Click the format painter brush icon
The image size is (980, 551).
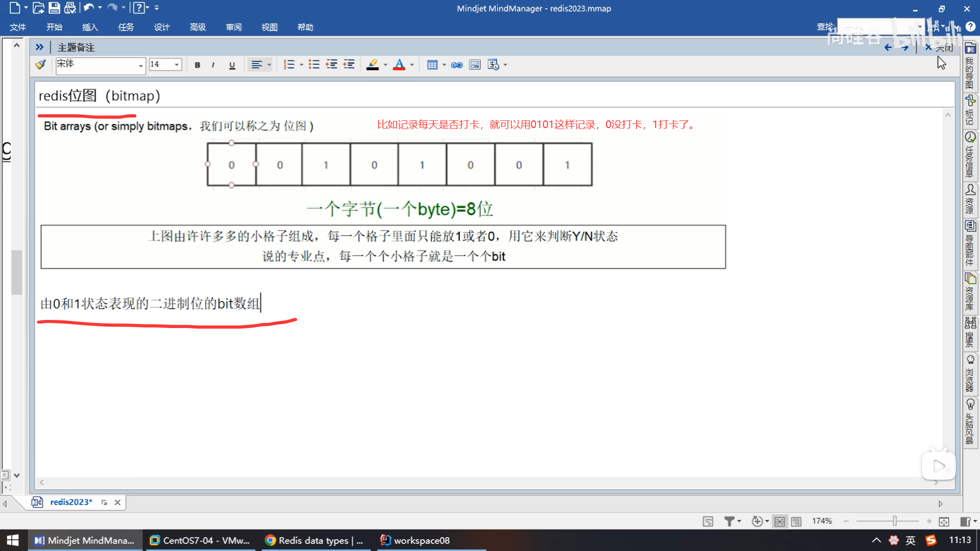pos(40,64)
